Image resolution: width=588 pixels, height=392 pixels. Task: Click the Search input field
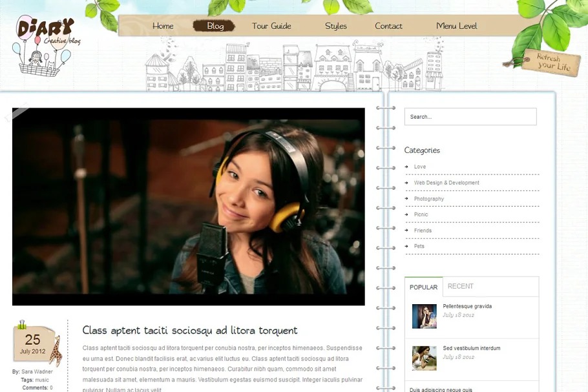(470, 117)
